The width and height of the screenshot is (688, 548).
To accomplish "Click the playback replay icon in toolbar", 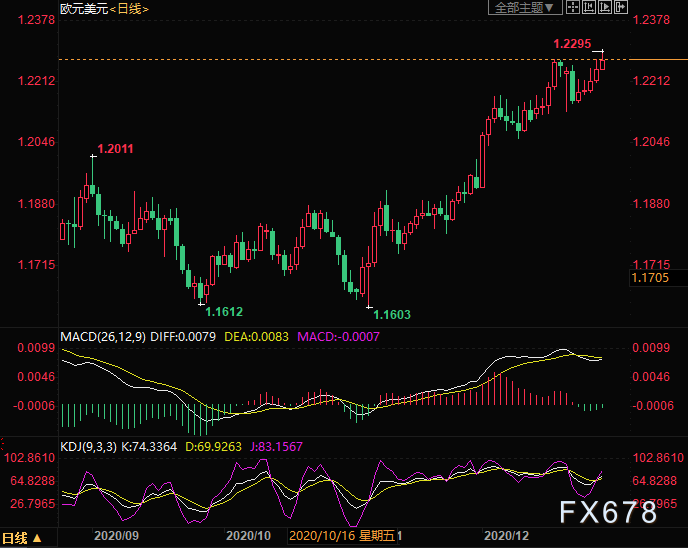I will click(606, 8).
